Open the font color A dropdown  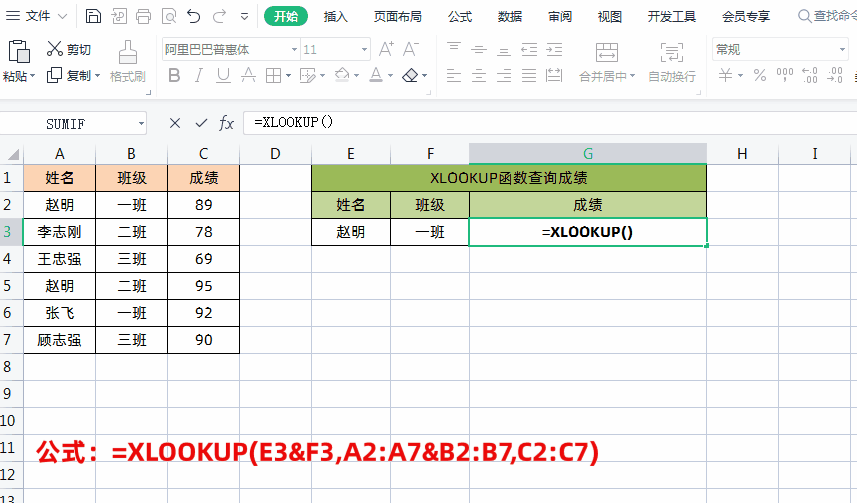coord(390,75)
